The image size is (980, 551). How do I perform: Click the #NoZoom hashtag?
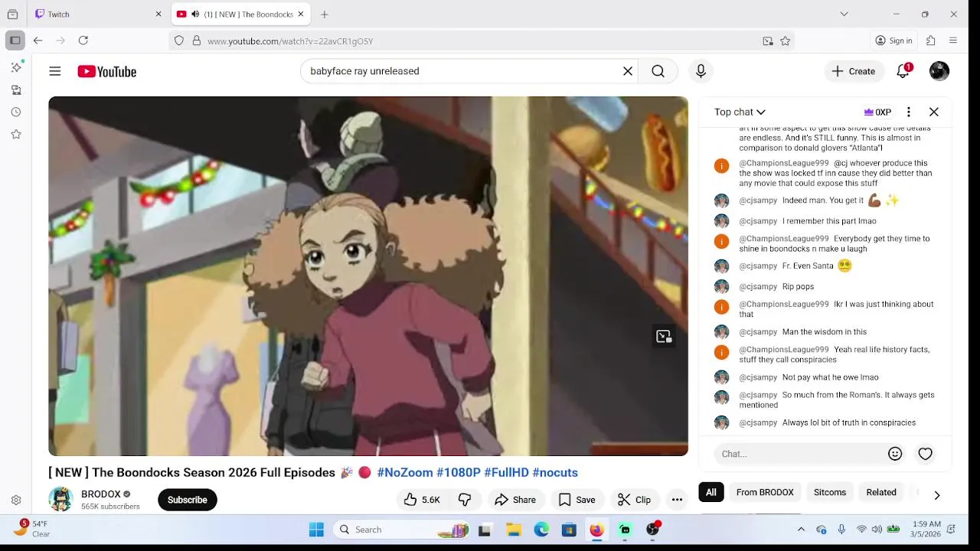coord(405,472)
